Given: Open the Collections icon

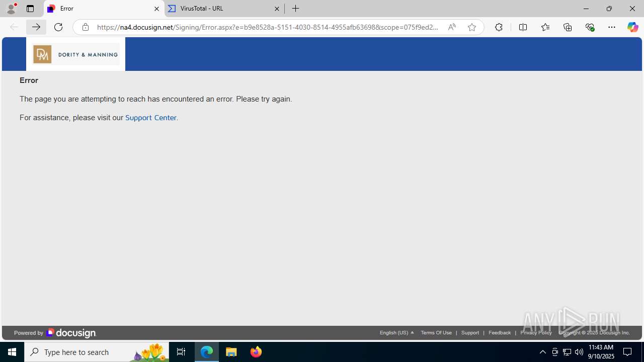Looking at the screenshot, I should coord(568,27).
